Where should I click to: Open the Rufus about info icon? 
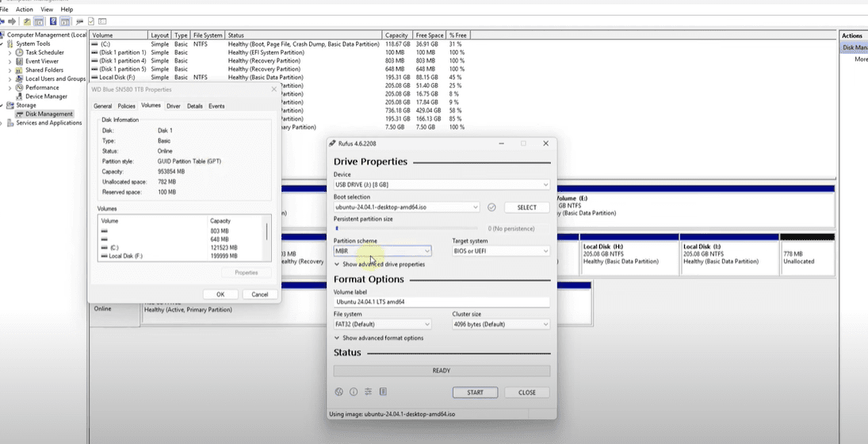tap(354, 392)
